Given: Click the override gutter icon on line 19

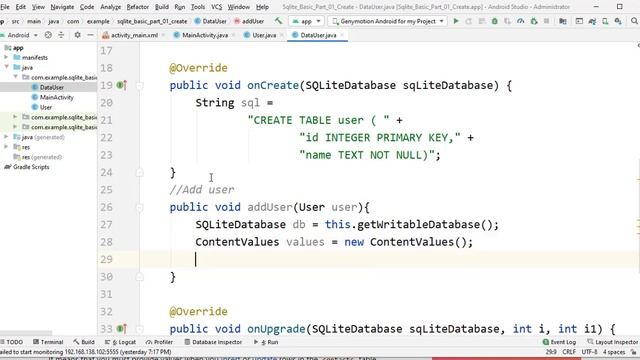Looking at the screenshot, I should 122,85.
